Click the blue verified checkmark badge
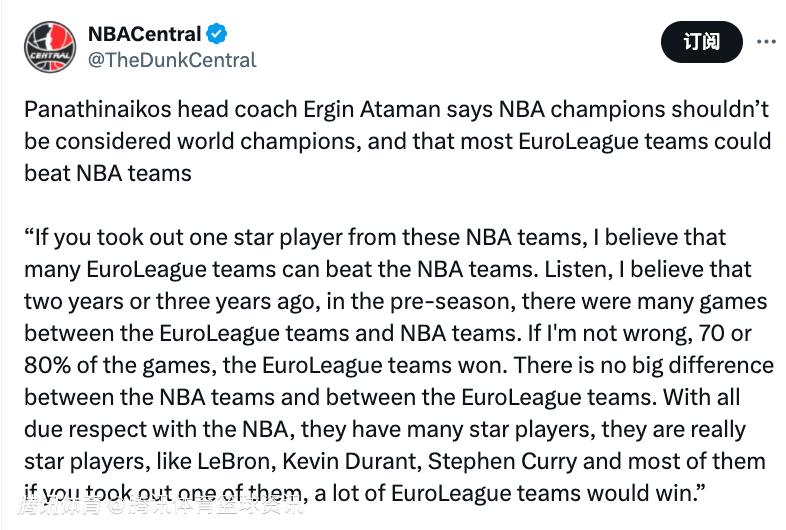This screenshot has width=786, height=530. tap(217, 34)
